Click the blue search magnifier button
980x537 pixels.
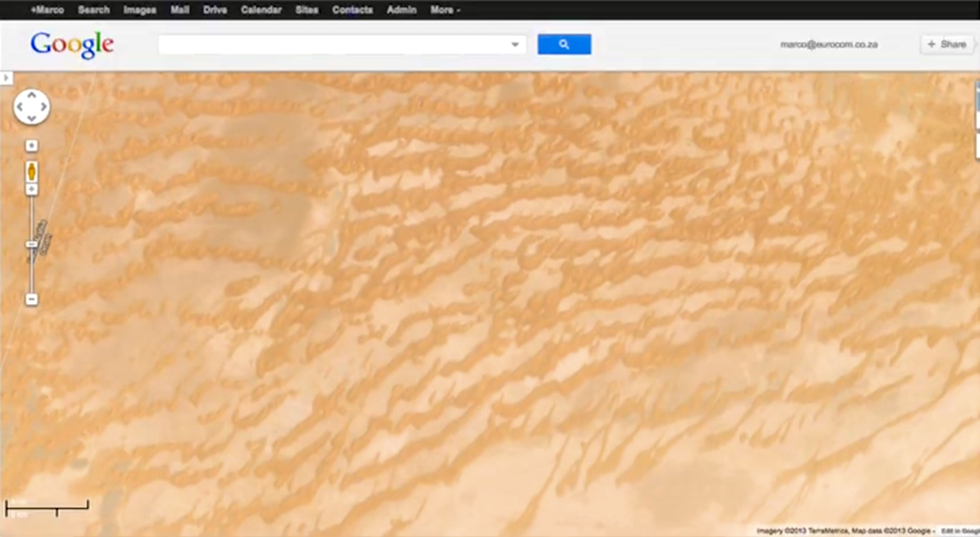(563, 44)
